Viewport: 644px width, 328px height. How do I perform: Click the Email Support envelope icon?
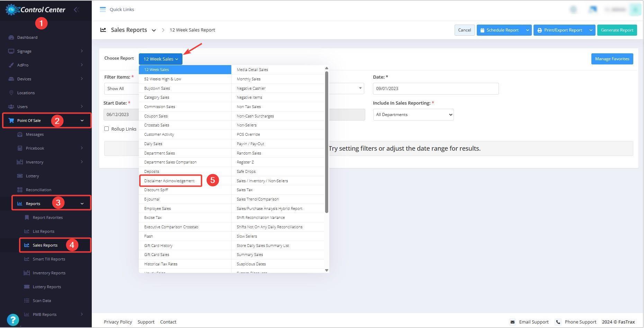click(x=512, y=322)
